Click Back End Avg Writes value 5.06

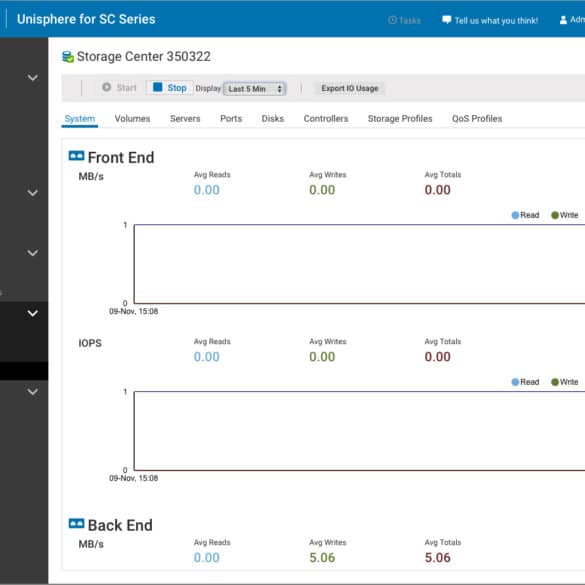point(322,557)
